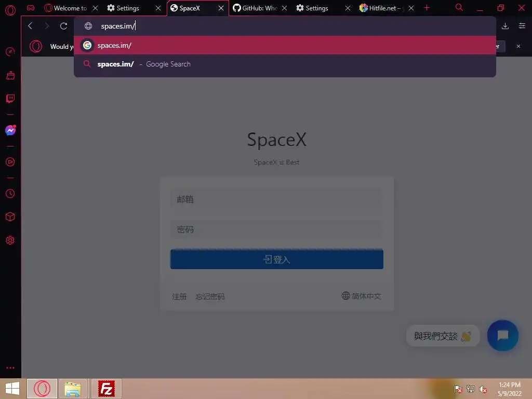
Task: Open the Player icon in sidebar
Action: (x=10, y=162)
